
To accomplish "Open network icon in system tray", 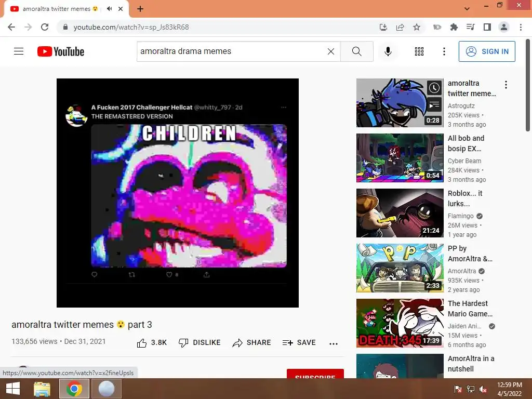I will click(471, 389).
